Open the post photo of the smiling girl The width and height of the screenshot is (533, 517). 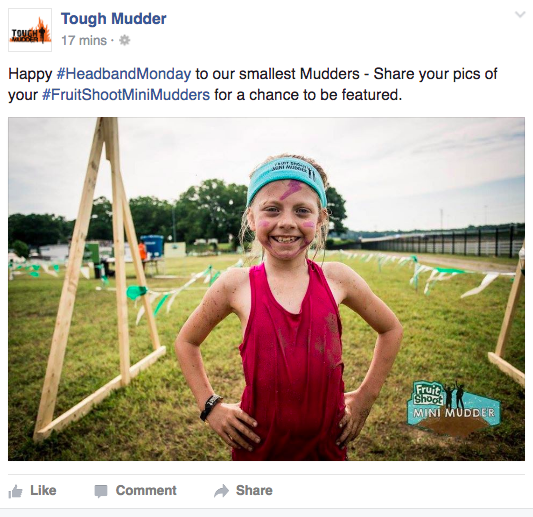[x=266, y=289]
